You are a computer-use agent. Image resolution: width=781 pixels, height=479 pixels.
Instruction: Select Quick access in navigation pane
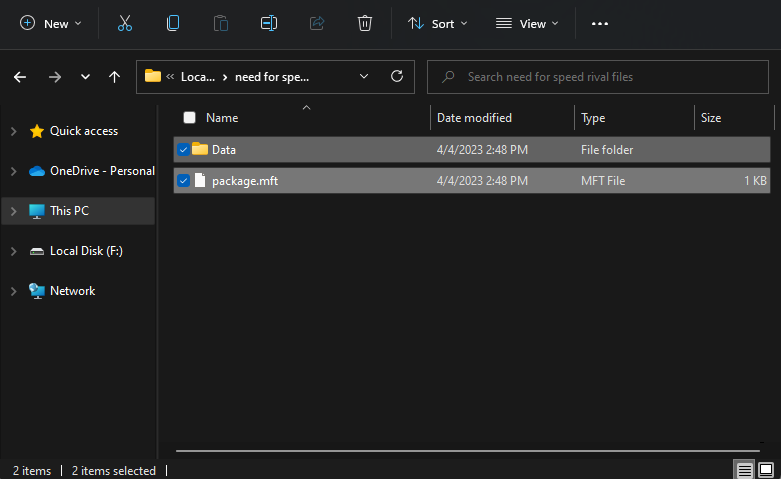84,131
